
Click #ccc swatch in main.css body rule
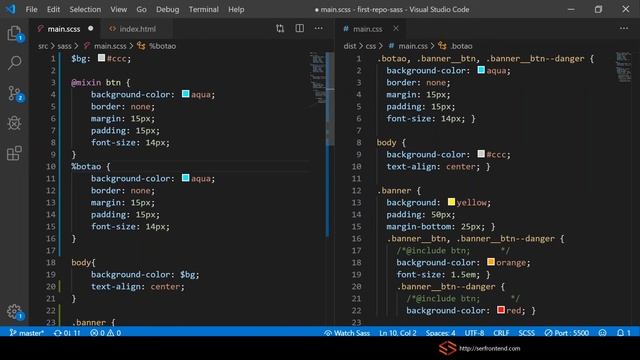click(x=481, y=154)
